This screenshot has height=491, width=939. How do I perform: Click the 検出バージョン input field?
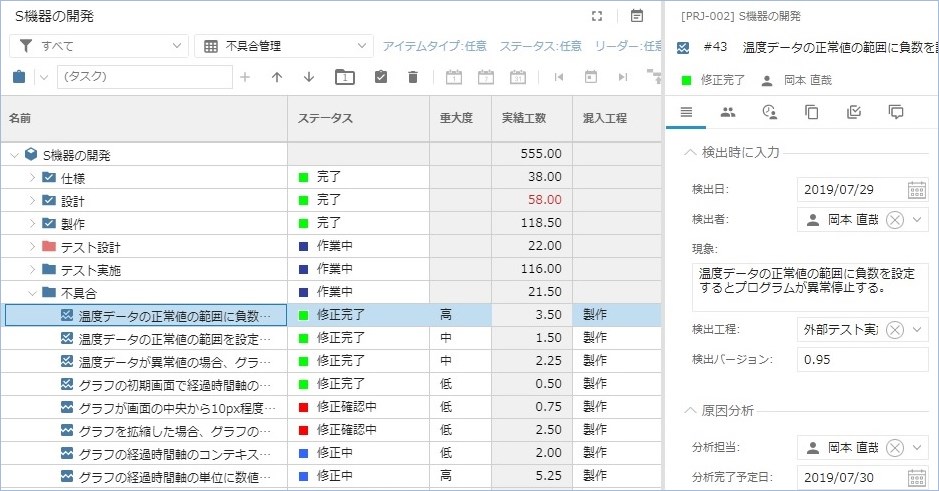(x=862, y=359)
